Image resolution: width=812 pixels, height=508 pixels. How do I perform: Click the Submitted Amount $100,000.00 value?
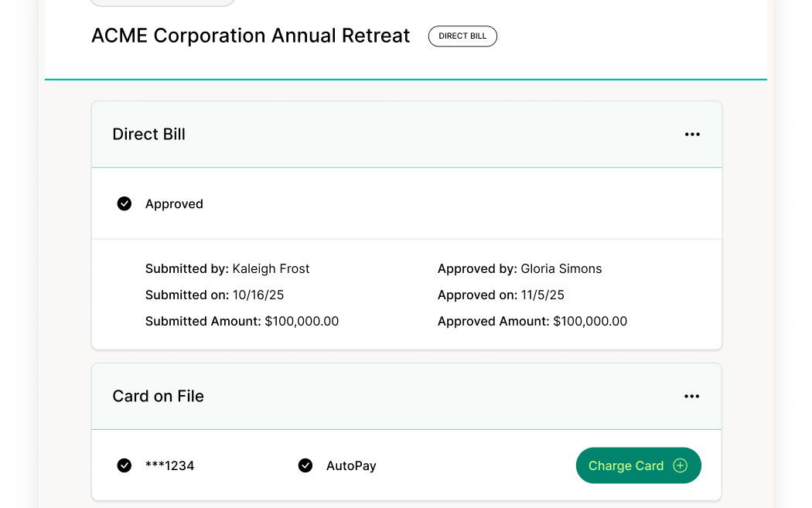[302, 322]
